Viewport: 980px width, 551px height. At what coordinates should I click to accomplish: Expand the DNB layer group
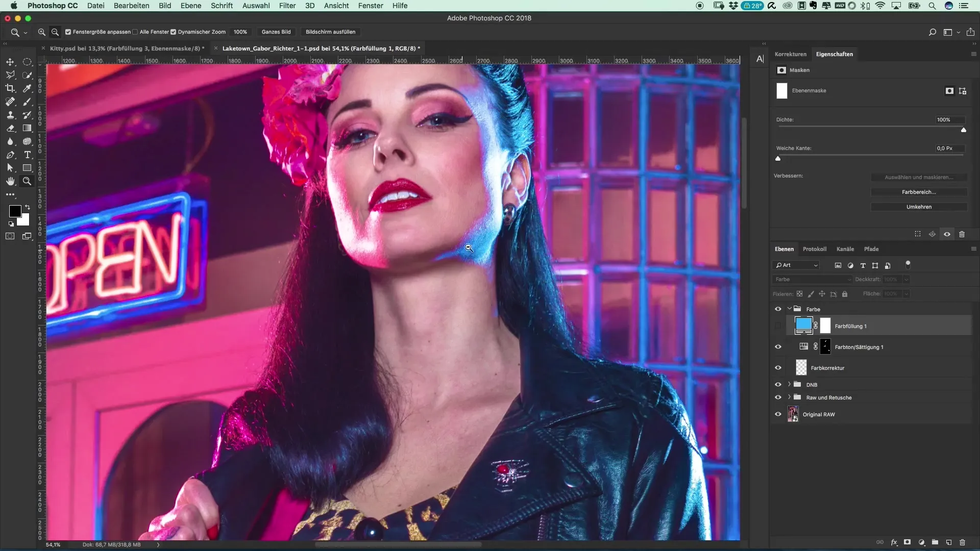pos(789,384)
